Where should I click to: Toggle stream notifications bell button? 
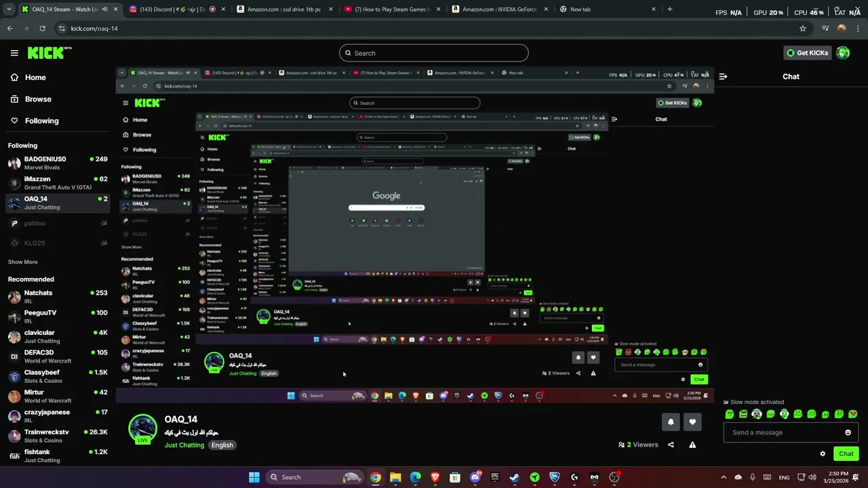[x=671, y=422]
